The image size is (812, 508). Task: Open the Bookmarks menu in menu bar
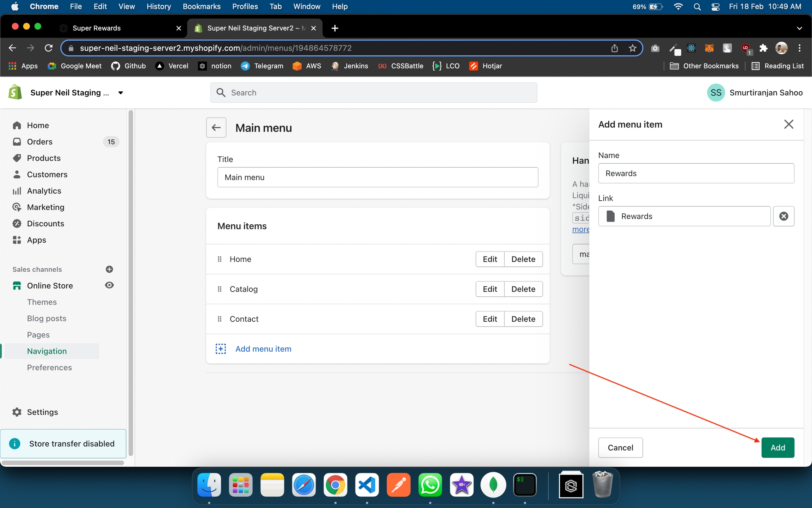coord(201,6)
